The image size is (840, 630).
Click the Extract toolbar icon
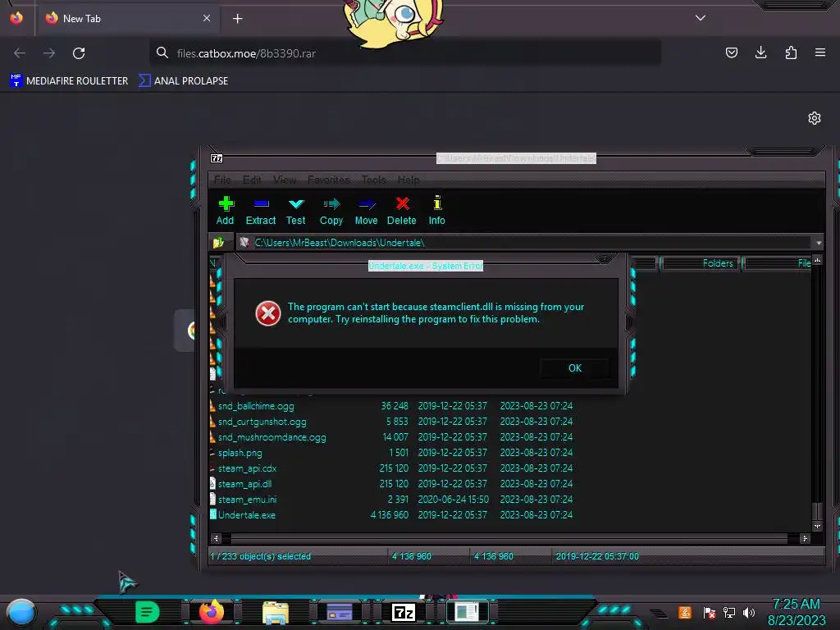click(x=261, y=210)
